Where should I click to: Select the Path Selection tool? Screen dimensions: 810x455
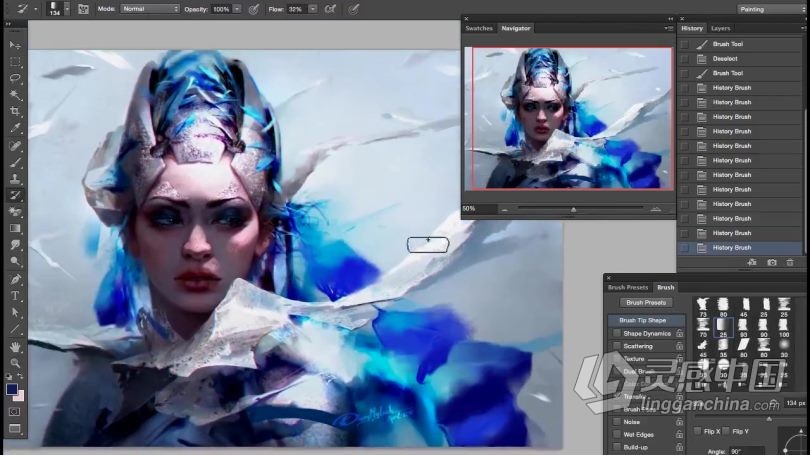15,312
